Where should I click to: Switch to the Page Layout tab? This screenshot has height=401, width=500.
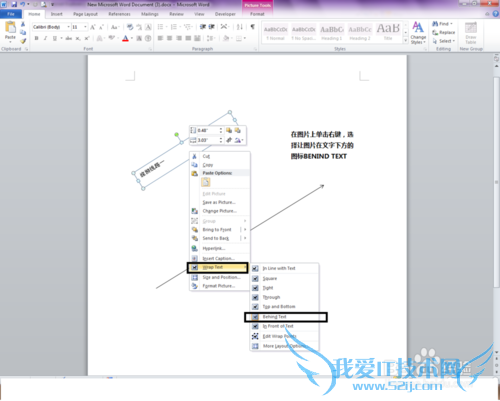(85, 14)
